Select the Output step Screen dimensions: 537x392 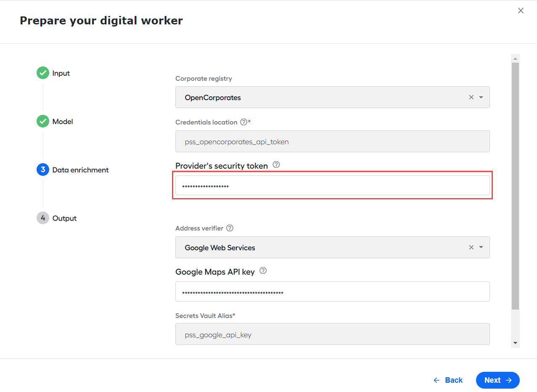click(64, 218)
